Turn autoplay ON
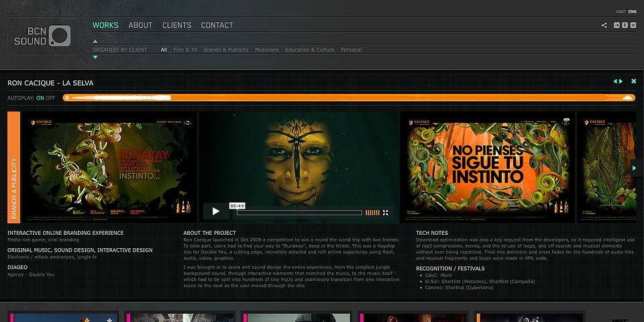644x322 pixels. coord(40,98)
